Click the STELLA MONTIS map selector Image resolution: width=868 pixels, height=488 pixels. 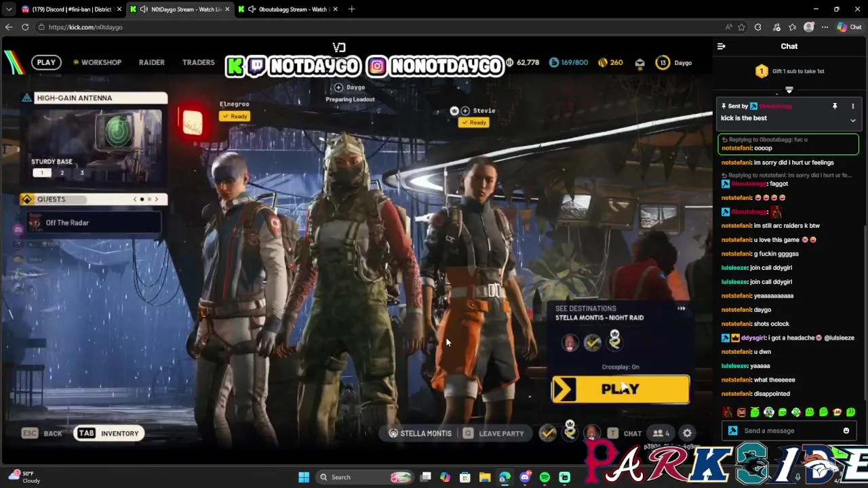pyautogui.click(x=420, y=433)
